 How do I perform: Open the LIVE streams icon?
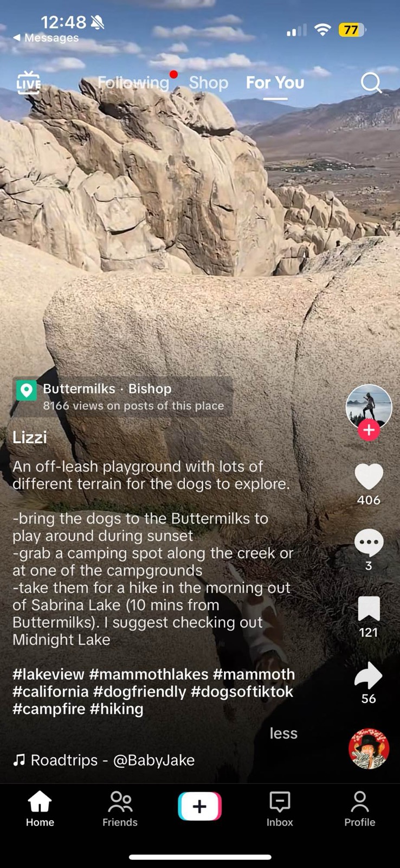[x=28, y=82]
